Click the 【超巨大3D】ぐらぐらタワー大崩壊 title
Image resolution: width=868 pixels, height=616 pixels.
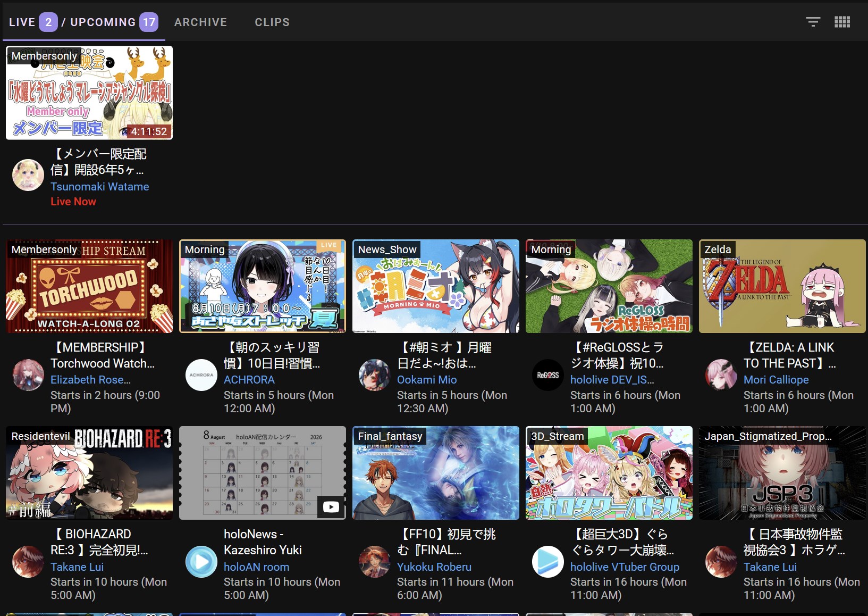point(622,542)
